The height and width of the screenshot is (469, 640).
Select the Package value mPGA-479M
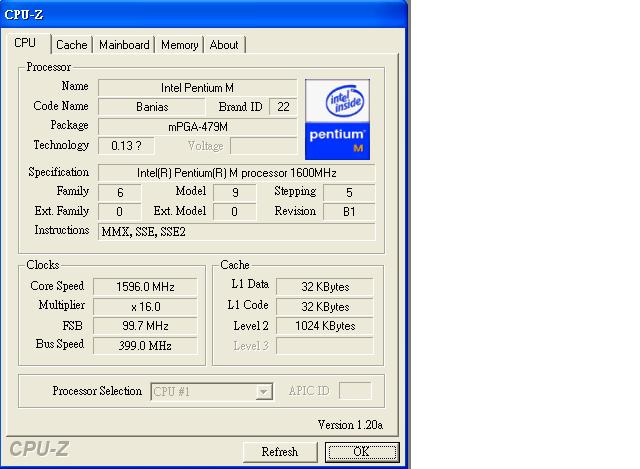click(197, 127)
